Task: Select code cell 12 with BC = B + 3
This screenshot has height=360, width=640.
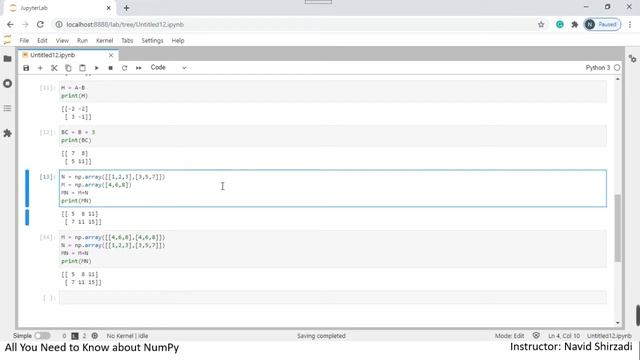Action: (x=333, y=136)
